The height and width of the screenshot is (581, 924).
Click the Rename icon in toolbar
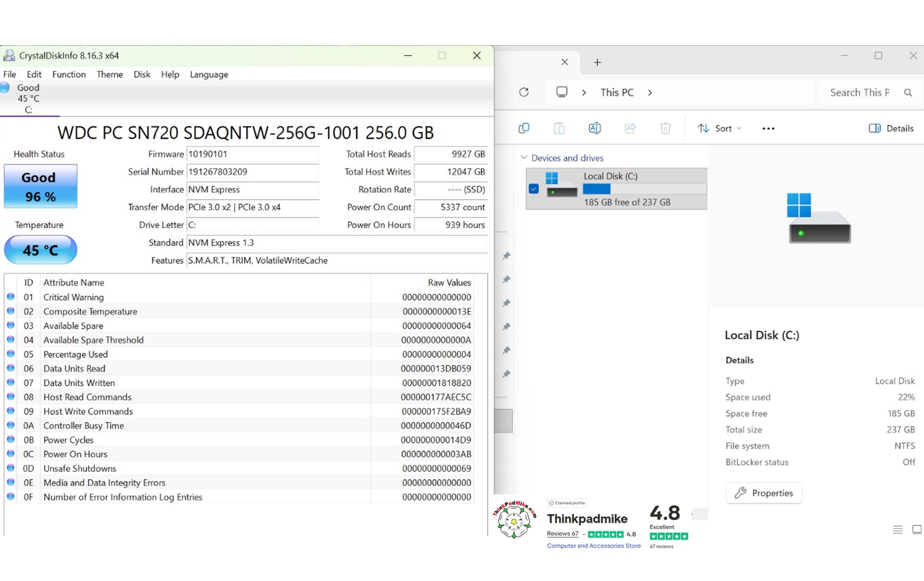click(594, 128)
